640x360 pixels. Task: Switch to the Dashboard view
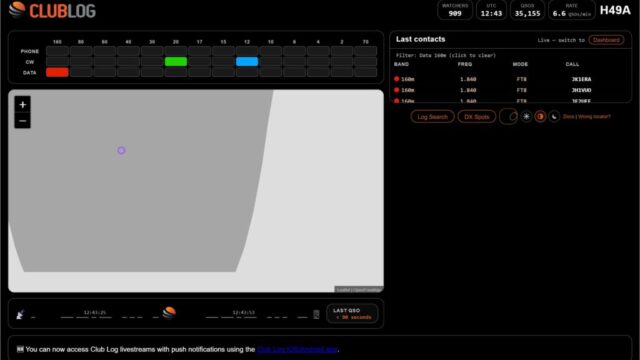pyautogui.click(x=607, y=40)
